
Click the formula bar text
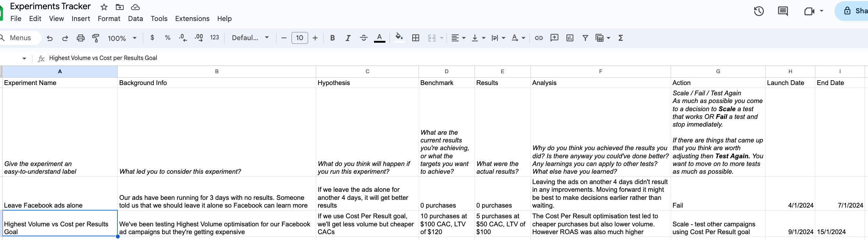(103, 58)
